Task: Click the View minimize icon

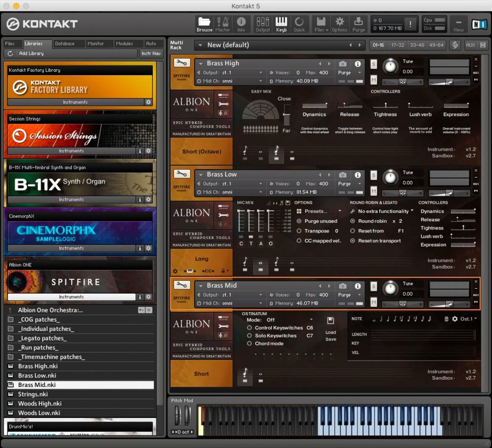Action: [458, 24]
